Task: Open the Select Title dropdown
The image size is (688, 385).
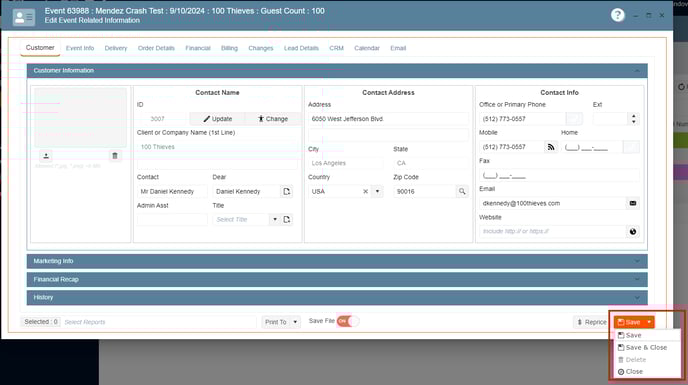Action: [x=275, y=219]
